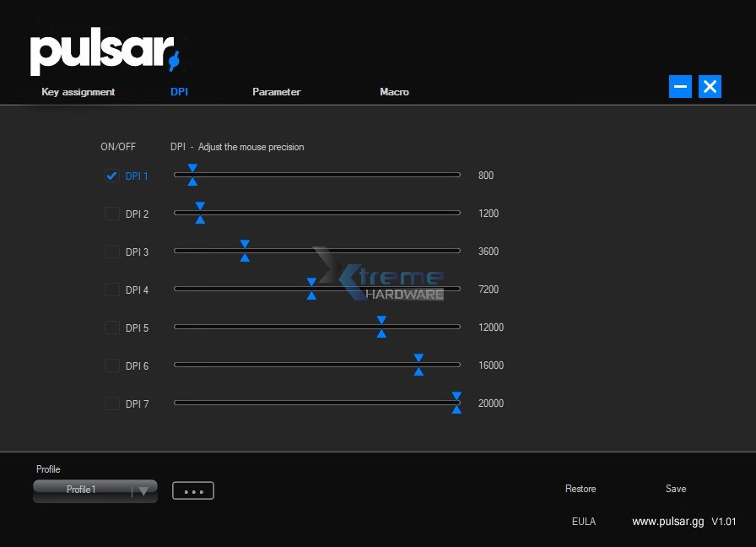Screen dimensions: 756x547
Task: Click the Restore button
Action: click(x=580, y=489)
